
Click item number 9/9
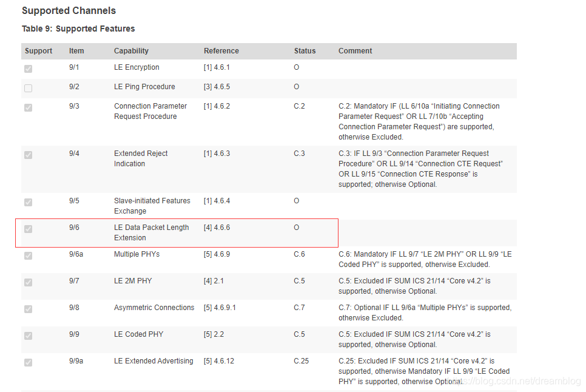(74, 334)
